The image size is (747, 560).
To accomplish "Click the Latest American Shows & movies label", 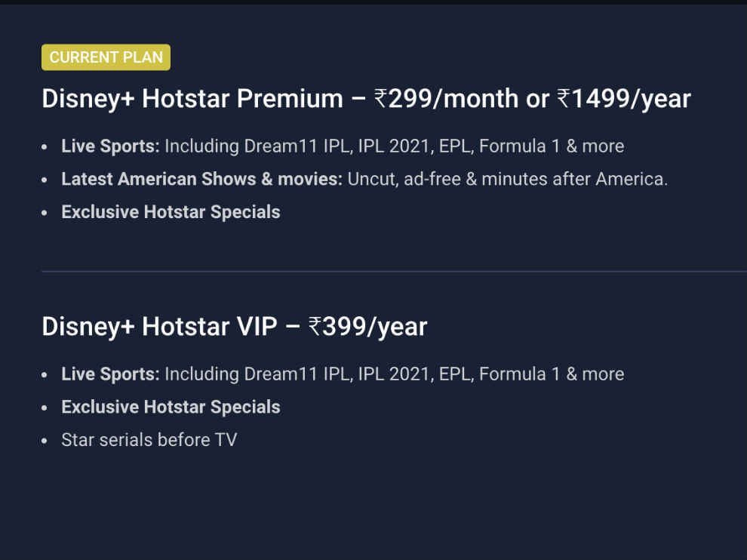I will coord(202,179).
